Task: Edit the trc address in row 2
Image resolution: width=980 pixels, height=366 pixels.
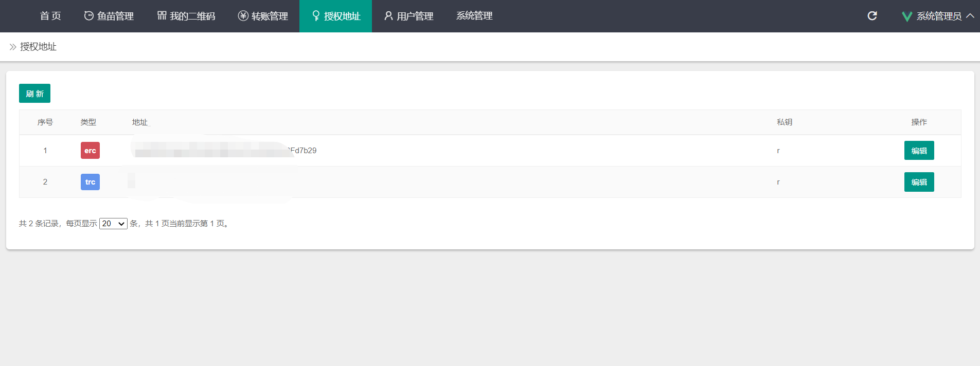Action: pos(919,182)
